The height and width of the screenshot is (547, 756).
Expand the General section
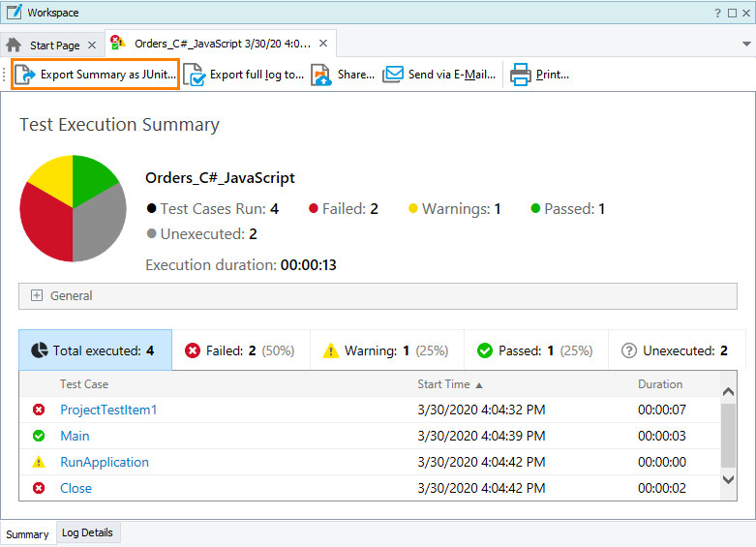point(37,295)
